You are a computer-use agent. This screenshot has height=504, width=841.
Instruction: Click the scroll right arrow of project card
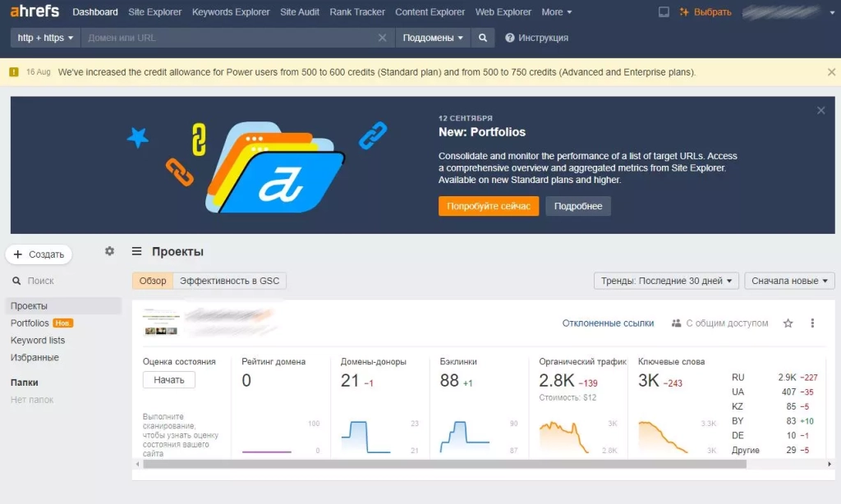click(830, 465)
